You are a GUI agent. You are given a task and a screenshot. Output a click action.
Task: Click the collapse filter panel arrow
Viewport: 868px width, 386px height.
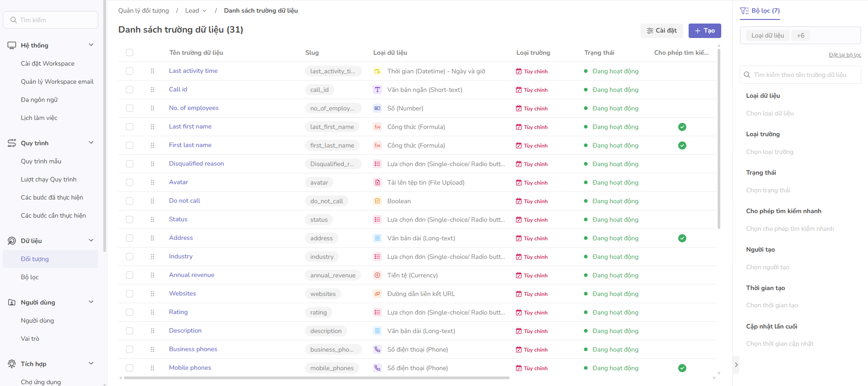pos(736,365)
